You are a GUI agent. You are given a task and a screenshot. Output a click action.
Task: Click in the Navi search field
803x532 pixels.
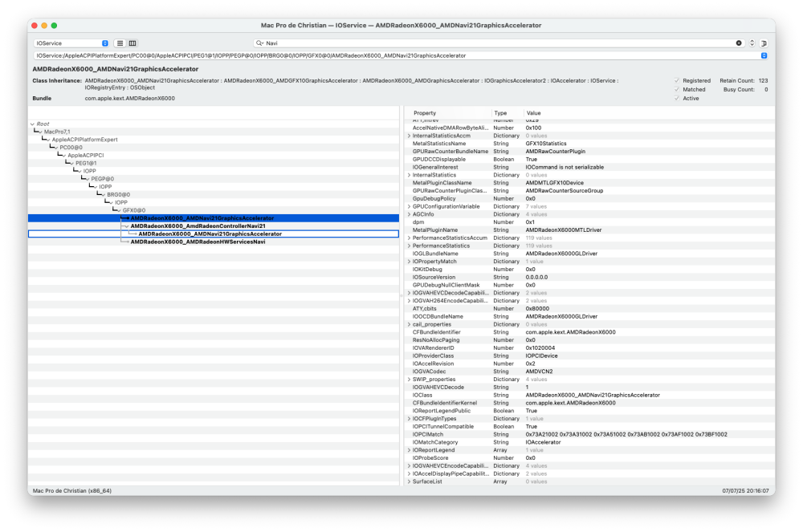499,43
